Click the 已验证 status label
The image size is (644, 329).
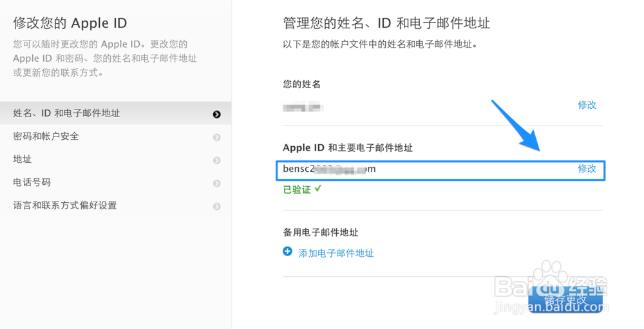[297, 190]
